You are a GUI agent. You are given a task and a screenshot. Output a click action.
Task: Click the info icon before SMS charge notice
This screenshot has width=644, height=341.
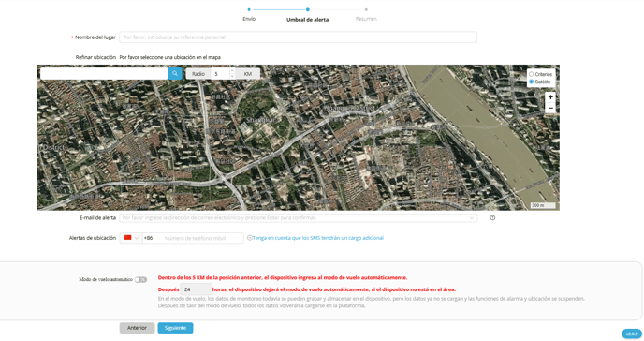pos(249,237)
